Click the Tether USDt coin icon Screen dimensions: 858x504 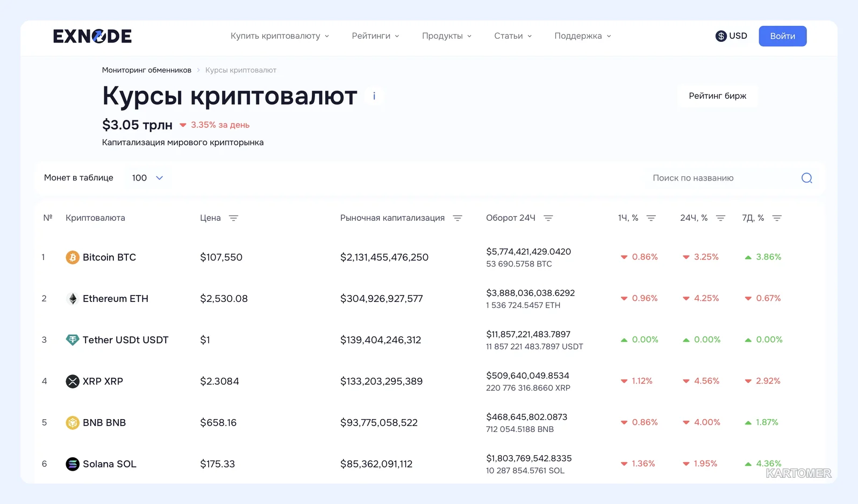coord(73,340)
